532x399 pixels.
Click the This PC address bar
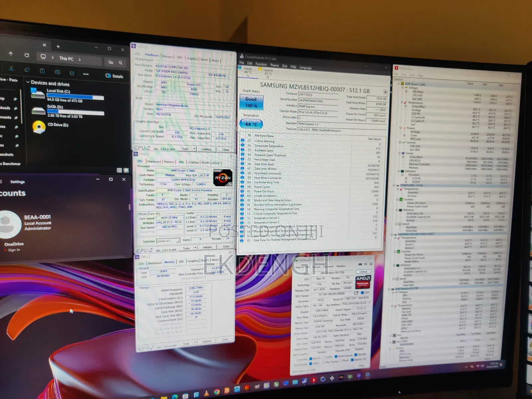tap(69, 59)
